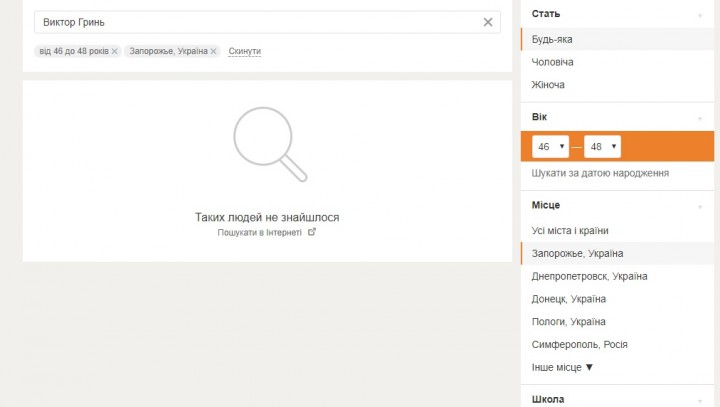The width and height of the screenshot is (720, 407).
Task: Collapse the 'Вік' section arrow
Action: tap(699, 118)
